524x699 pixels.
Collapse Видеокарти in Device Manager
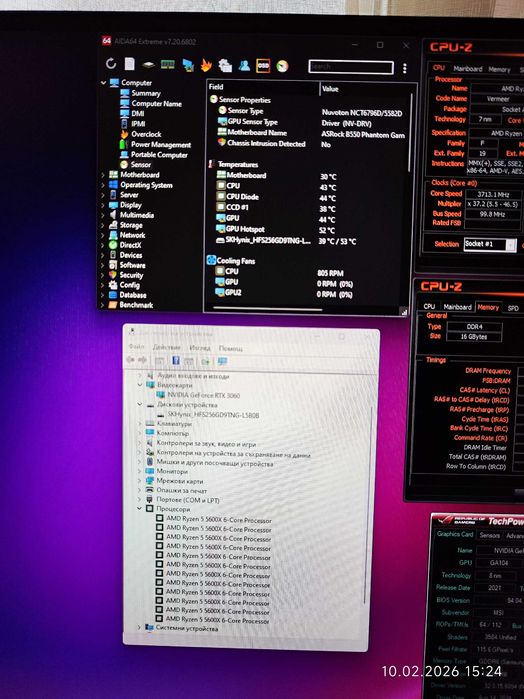[x=140, y=385]
